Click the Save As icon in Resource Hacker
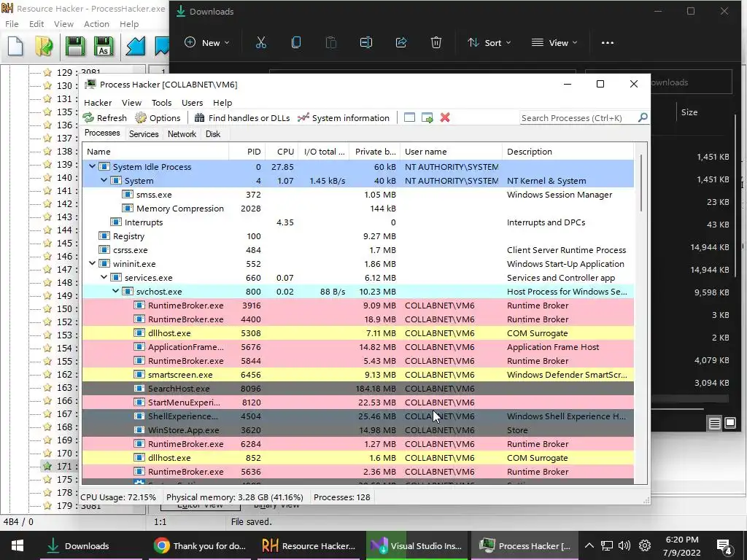This screenshot has height=560, width=747. coord(104,46)
